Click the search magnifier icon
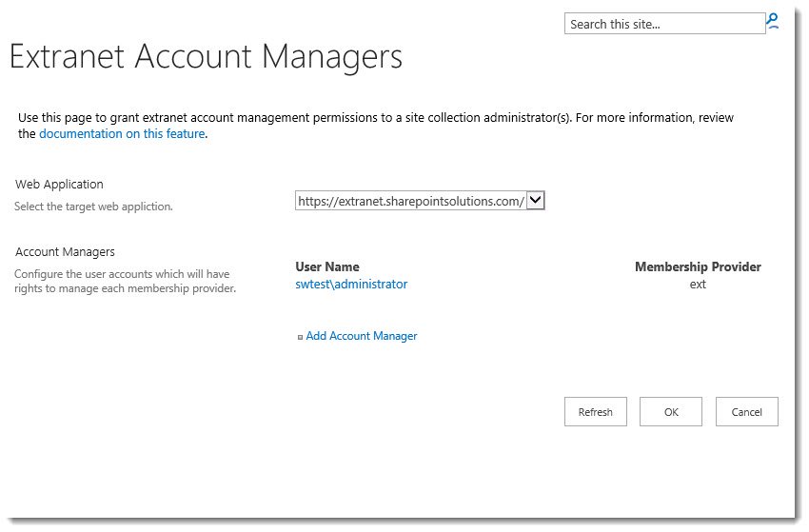 pos(773,22)
